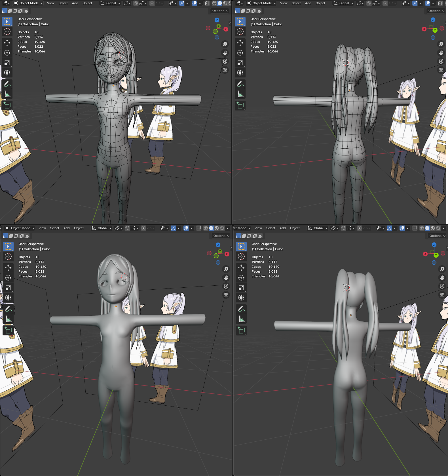
Task: Pick the Scale tool in top-left viewport
Action: click(7, 63)
